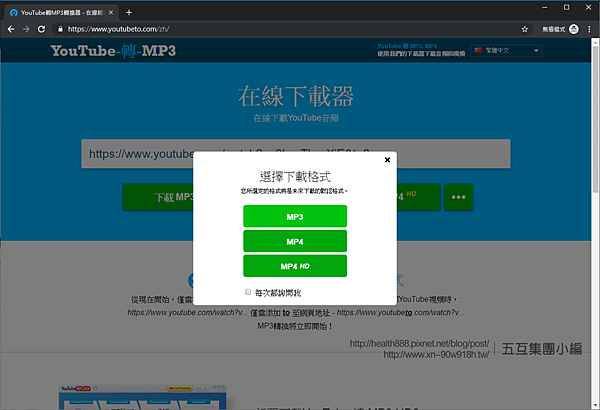Click the three-dots more options button
Viewport: 600px width, 410px height.
[x=458, y=197]
